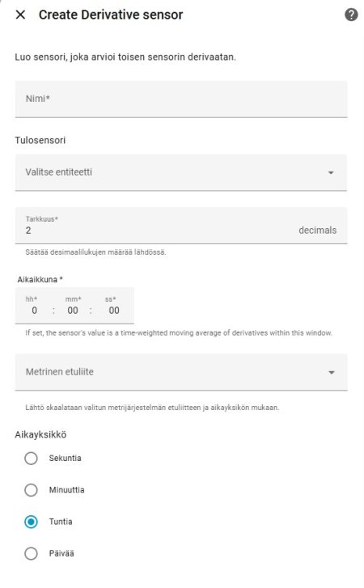Expand the Metrinen etuliite arrow icon
Image resolution: width=364 pixels, height=588 pixels.
pyautogui.click(x=332, y=373)
